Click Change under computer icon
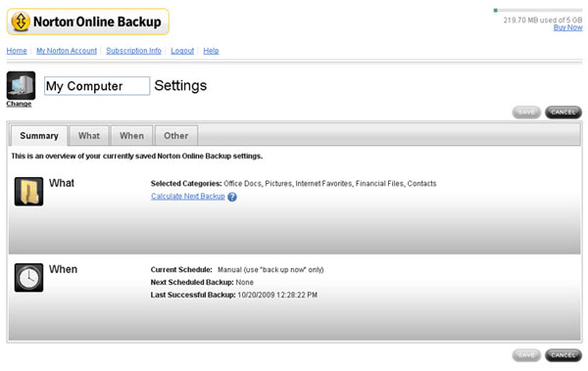Viewport: 588px width, 371px height. [x=19, y=104]
